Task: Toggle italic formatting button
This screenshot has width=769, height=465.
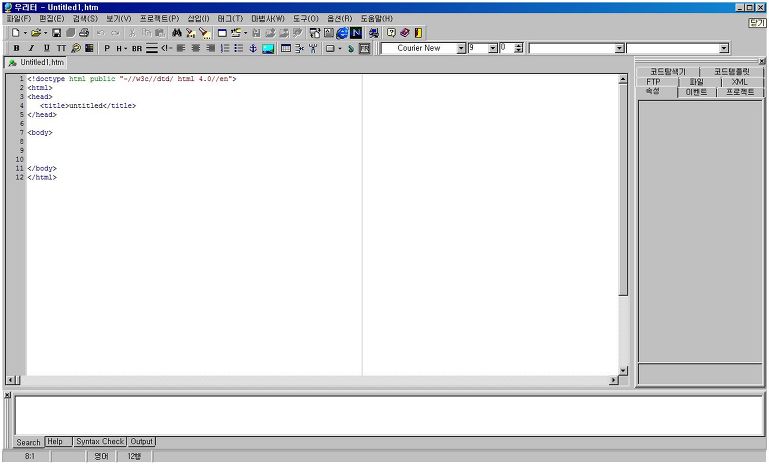Action: pyautogui.click(x=31, y=48)
